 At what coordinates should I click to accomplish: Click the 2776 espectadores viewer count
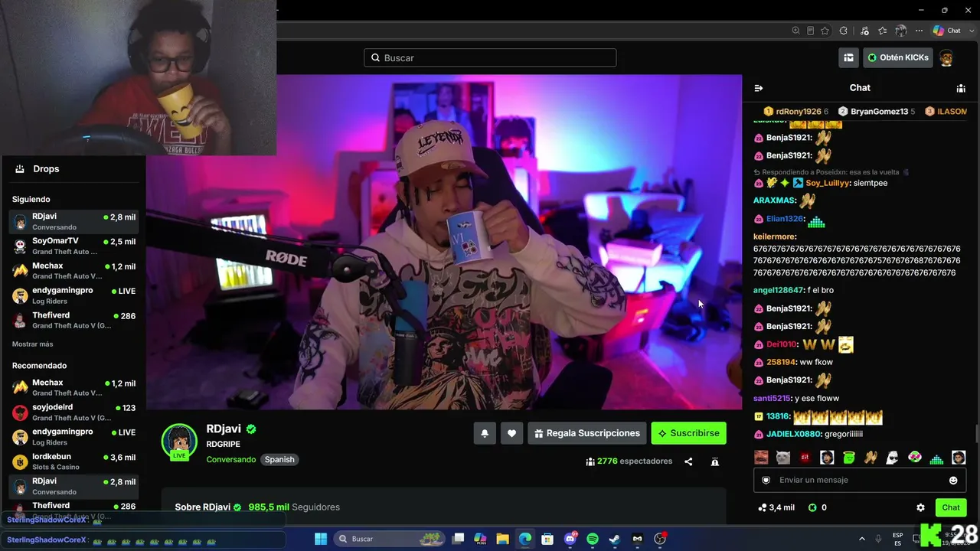[629, 461]
